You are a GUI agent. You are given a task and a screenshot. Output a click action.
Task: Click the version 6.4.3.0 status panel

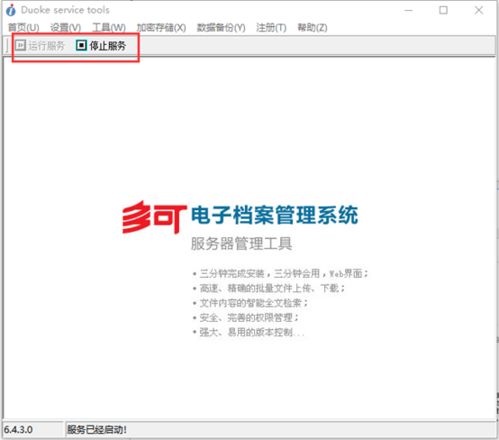coord(33,429)
